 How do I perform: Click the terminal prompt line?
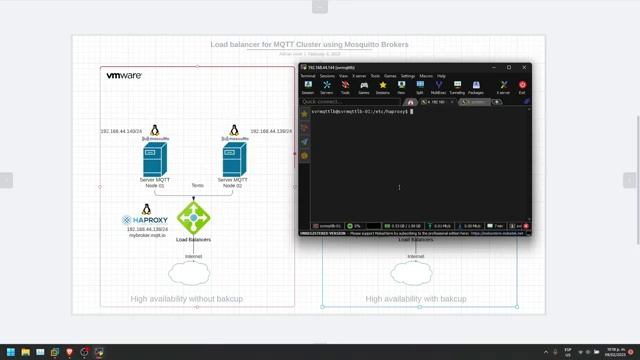click(x=362, y=111)
